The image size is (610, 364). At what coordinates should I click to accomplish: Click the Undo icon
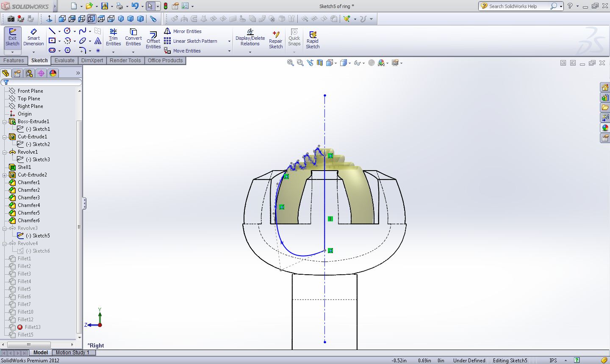135,6
